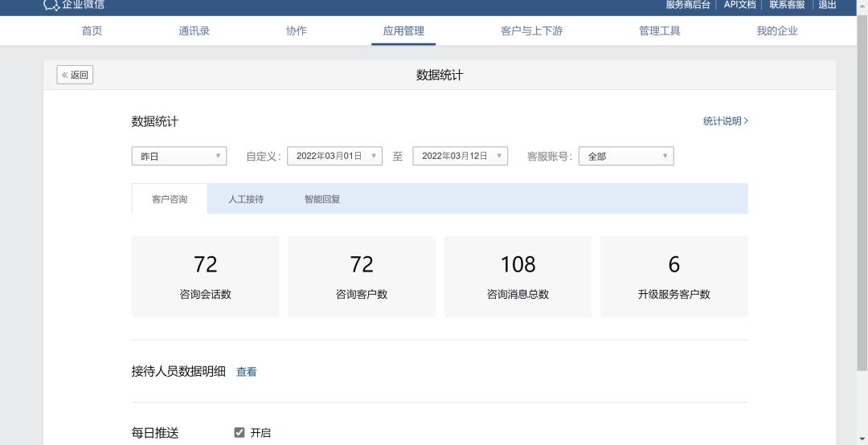868x445 pixels.
Task: Open the API文档 link
Action: 739,5
